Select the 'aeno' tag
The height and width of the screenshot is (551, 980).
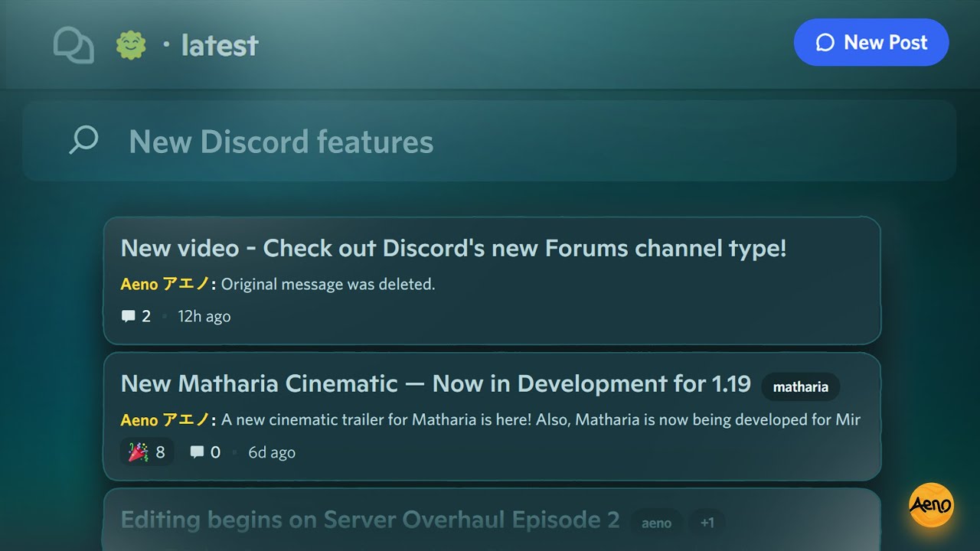coord(656,523)
